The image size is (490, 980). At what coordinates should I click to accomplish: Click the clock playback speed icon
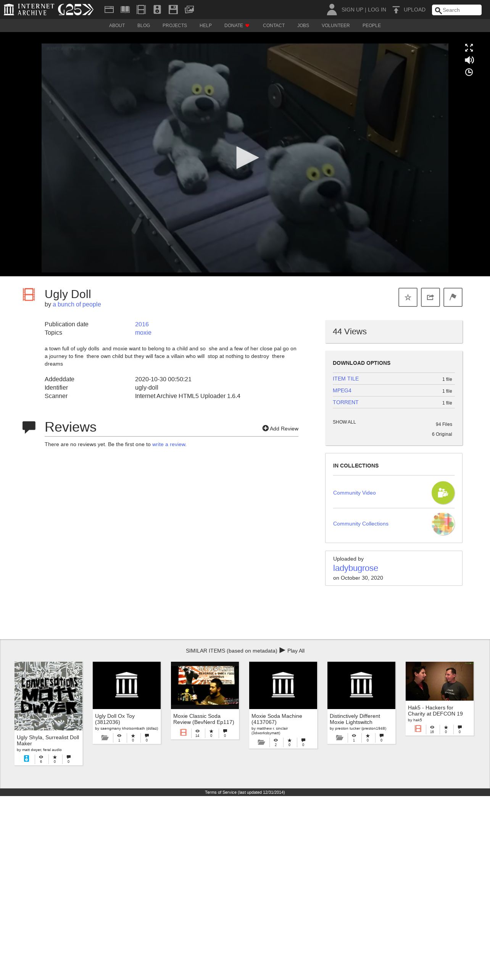(469, 72)
